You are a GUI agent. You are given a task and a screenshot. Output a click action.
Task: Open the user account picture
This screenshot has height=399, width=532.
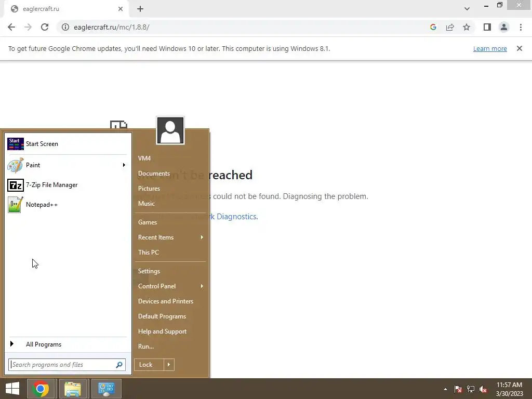(170, 130)
